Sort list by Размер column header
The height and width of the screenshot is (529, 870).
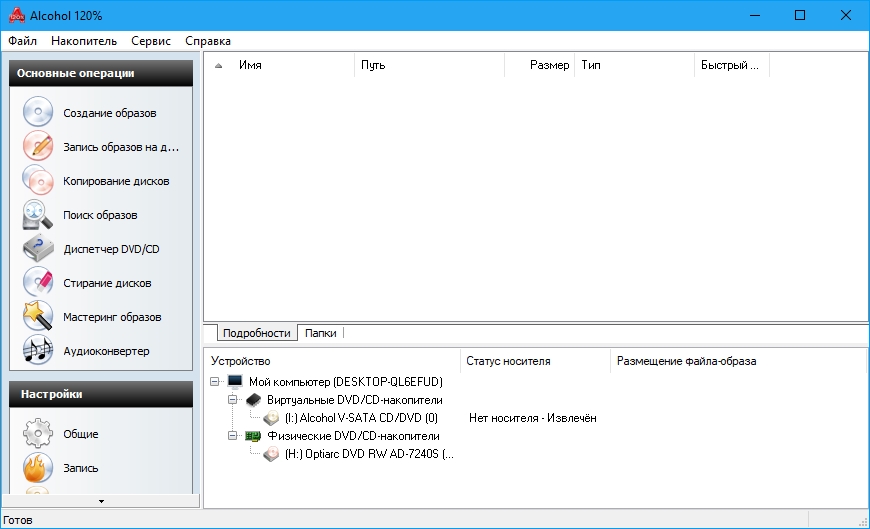click(549, 65)
